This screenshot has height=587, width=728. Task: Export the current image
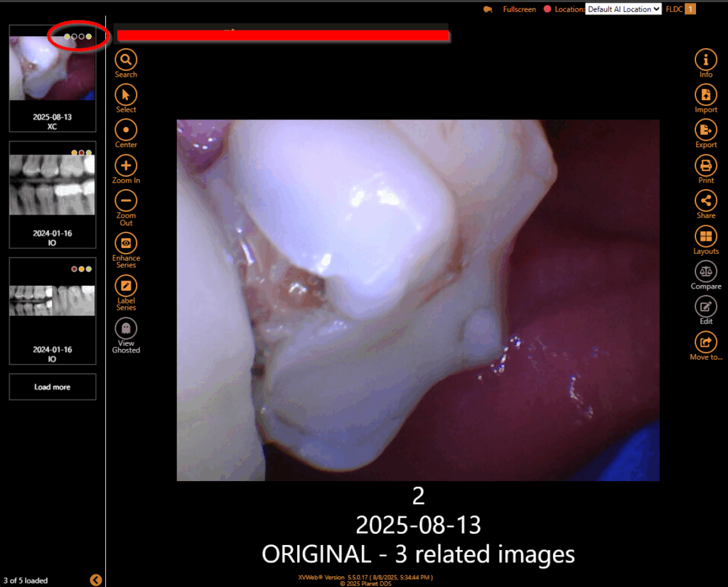(x=705, y=130)
